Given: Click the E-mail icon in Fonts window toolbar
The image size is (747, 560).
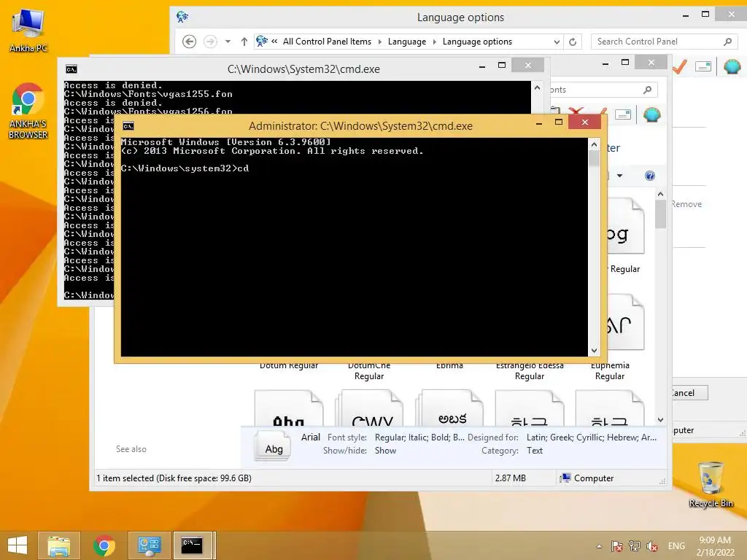Looking at the screenshot, I should (x=623, y=114).
